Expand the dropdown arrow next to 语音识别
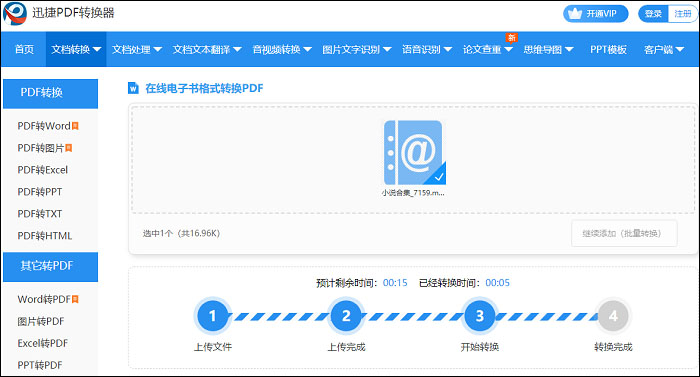The image size is (700, 377). [448, 50]
